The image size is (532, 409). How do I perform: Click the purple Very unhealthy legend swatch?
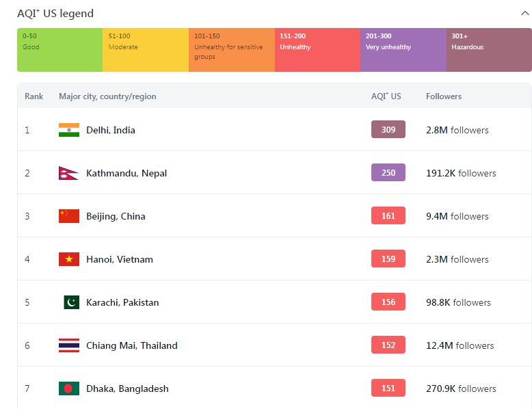(x=403, y=50)
